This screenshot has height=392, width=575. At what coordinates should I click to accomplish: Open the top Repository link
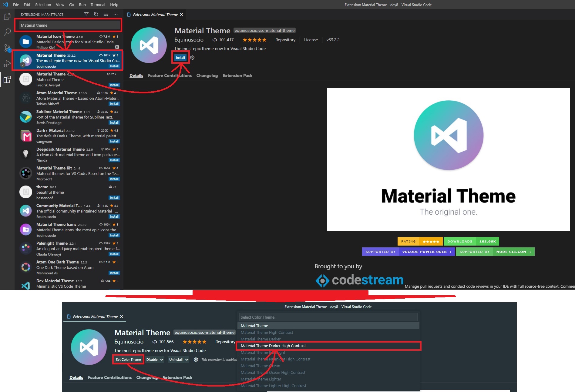285,40
